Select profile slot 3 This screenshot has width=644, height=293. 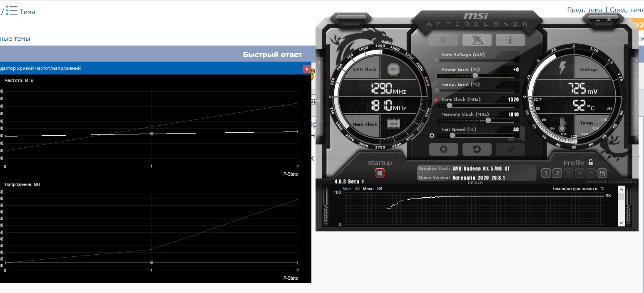tap(568, 173)
